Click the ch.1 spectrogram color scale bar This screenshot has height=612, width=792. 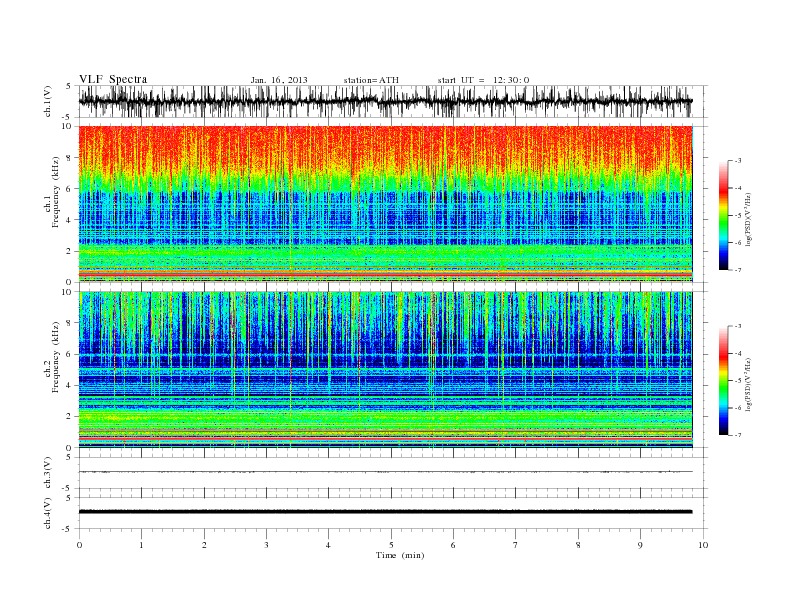click(x=723, y=215)
